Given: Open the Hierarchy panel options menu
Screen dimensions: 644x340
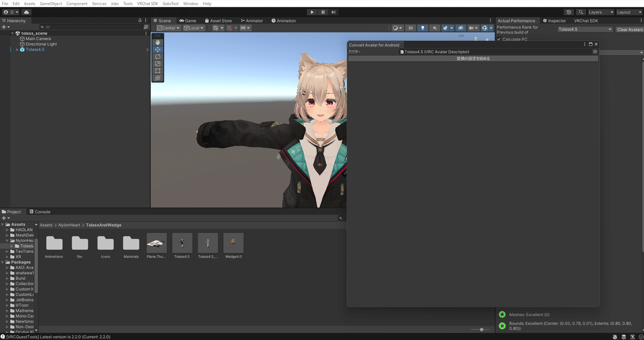Looking at the screenshot, I should (x=145, y=20).
